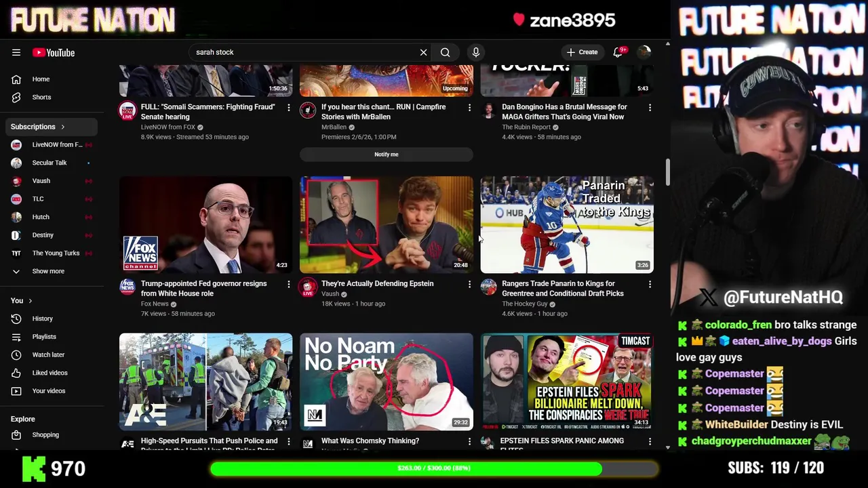This screenshot has width=868, height=488.
Task: Play the No Noam No Party thumbnail
Action: pyautogui.click(x=387, y=382)
